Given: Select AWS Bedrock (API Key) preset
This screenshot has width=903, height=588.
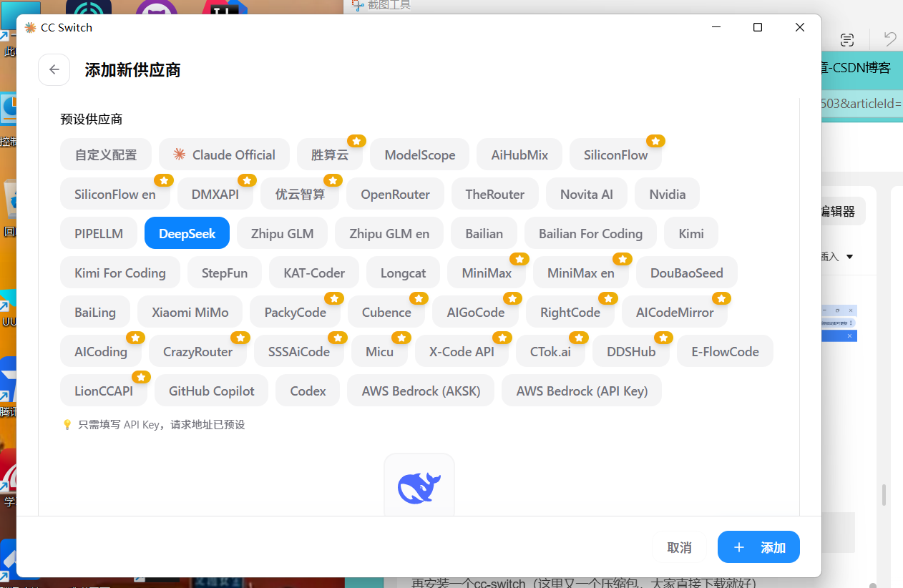Looking at the screenshot, I should [582, 391].
